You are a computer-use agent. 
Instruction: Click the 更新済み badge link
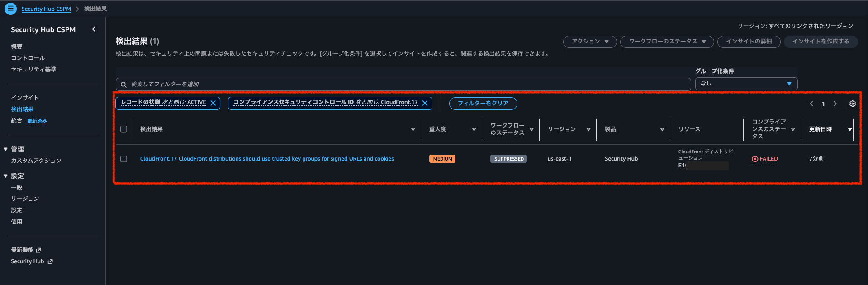point(37,121)
